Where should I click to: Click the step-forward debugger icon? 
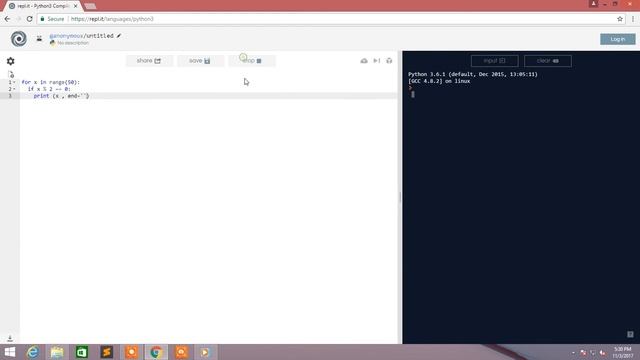(377, 61)
